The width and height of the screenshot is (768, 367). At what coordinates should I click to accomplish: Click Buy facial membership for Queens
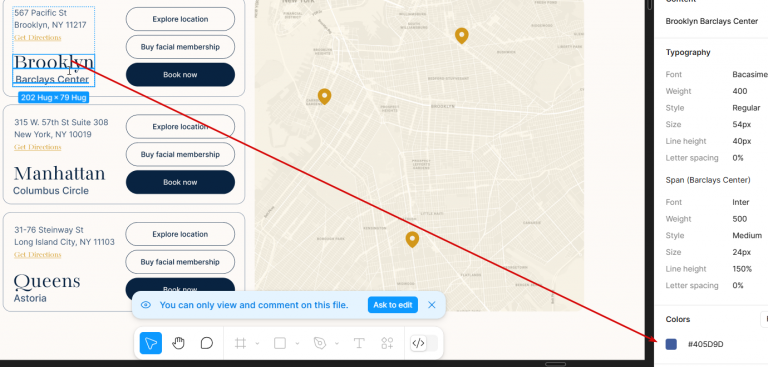(180, 262)
